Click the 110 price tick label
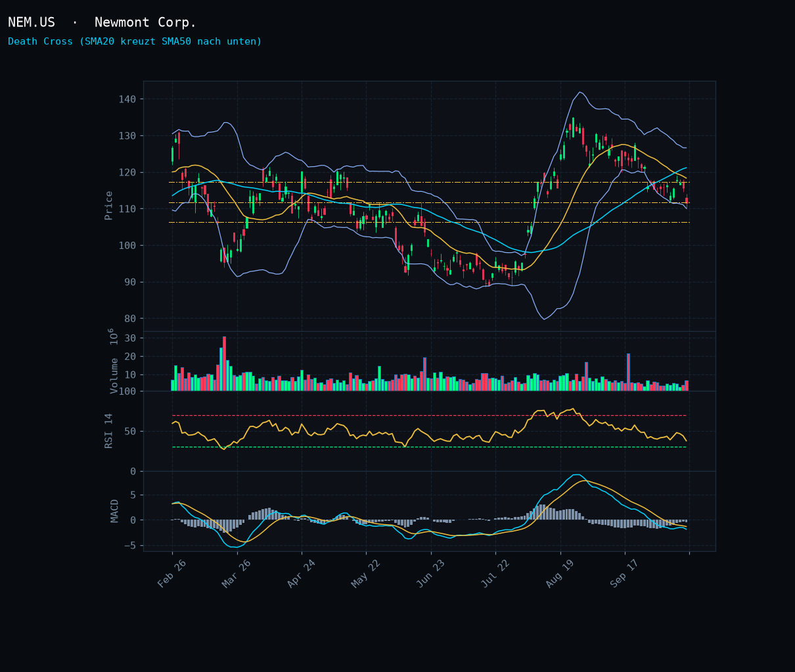The width and height of the screenshot is (795, 672). point(127,209)
